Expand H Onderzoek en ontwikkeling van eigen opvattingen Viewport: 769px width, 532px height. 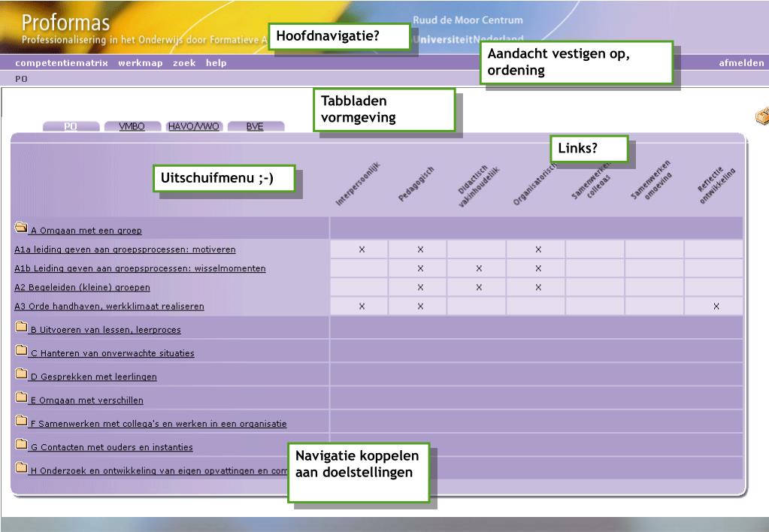159,471
